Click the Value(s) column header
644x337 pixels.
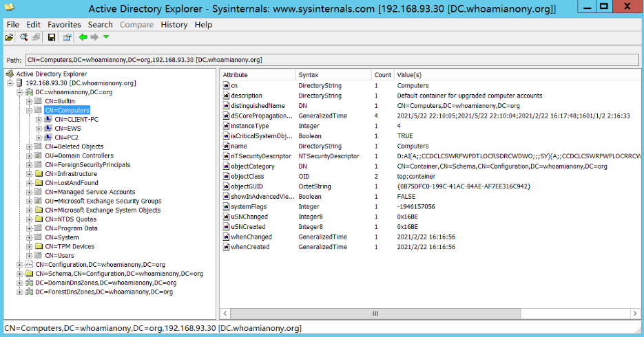517,75
